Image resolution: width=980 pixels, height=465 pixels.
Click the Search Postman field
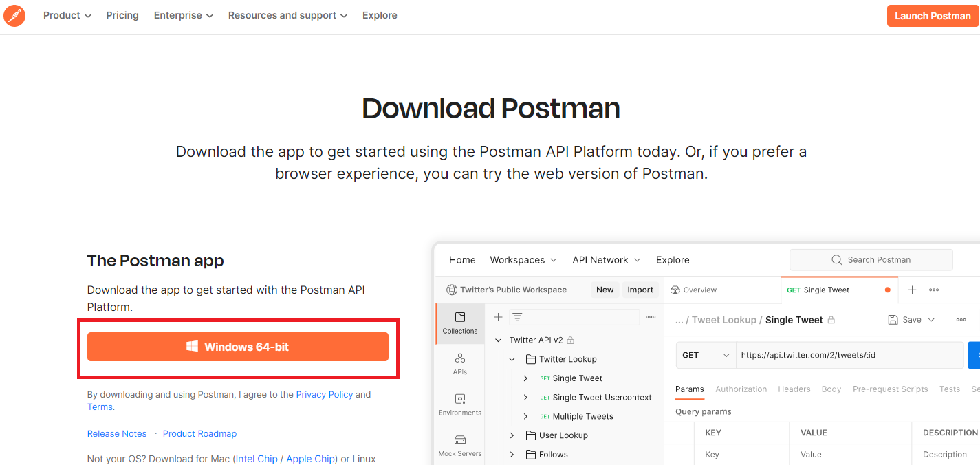pyautogui.click(x=871, y=260)
